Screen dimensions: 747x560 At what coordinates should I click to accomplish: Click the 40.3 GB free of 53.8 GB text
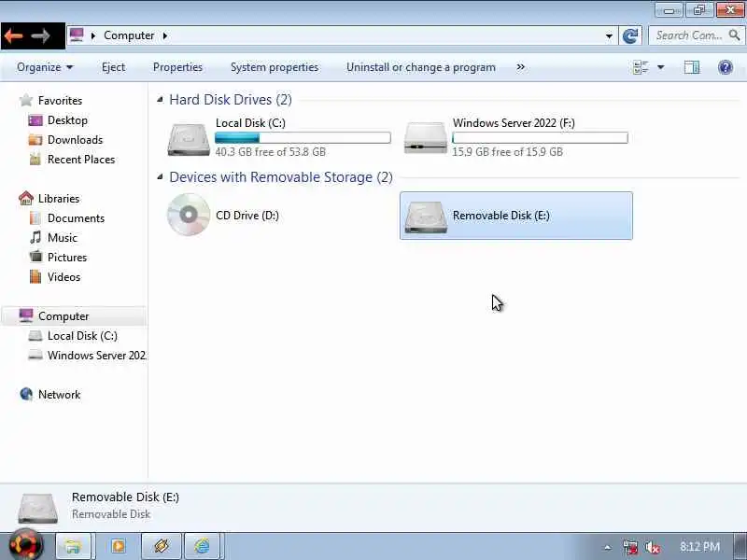click(x=271, y=152)
